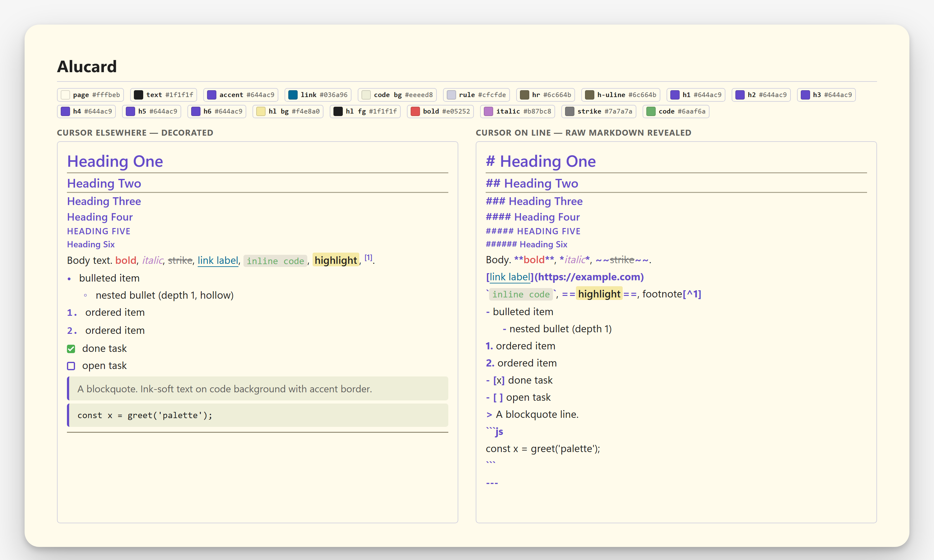
Task: Click the footnote [^1] marker
Action: (x=692, y=294)
